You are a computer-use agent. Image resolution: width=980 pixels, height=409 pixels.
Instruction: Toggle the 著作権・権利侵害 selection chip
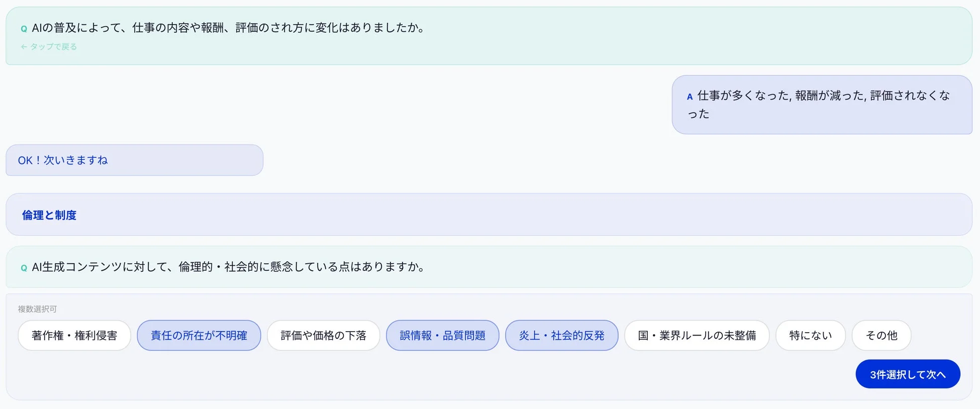74,335
